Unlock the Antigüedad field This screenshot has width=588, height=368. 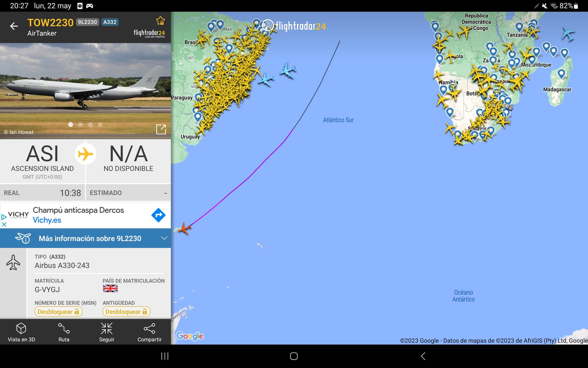click(x=126, y=312)
